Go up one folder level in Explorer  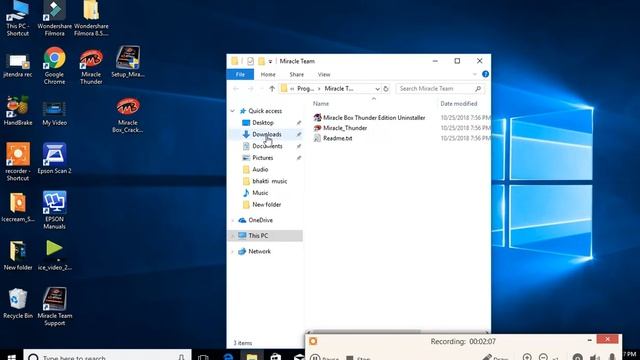(x=272, y=89)
